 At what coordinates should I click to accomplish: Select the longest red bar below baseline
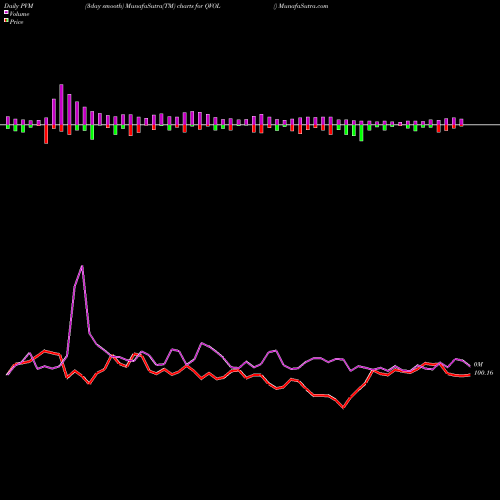[x=46, y=134]
